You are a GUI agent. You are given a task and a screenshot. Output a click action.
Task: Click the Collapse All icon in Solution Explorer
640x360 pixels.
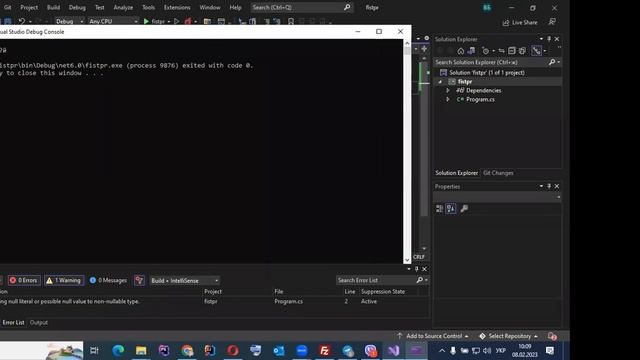point(512,51)
